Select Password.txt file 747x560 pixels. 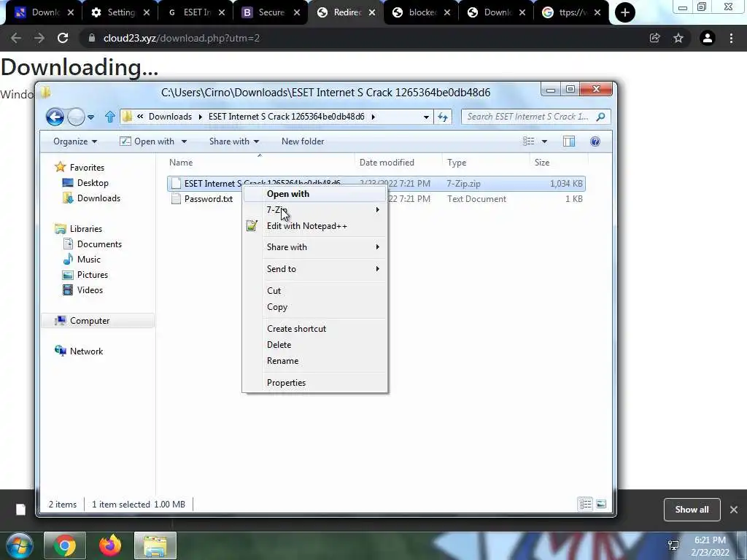click(208, 199)
